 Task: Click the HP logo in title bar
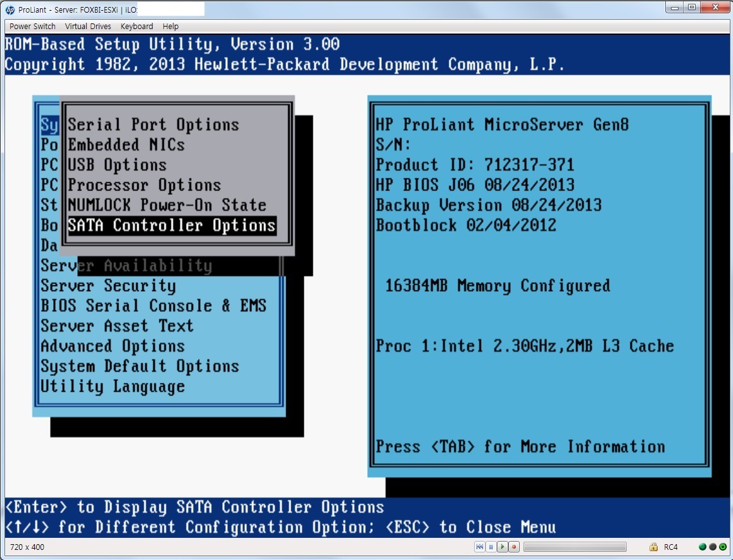pos(10,10)
